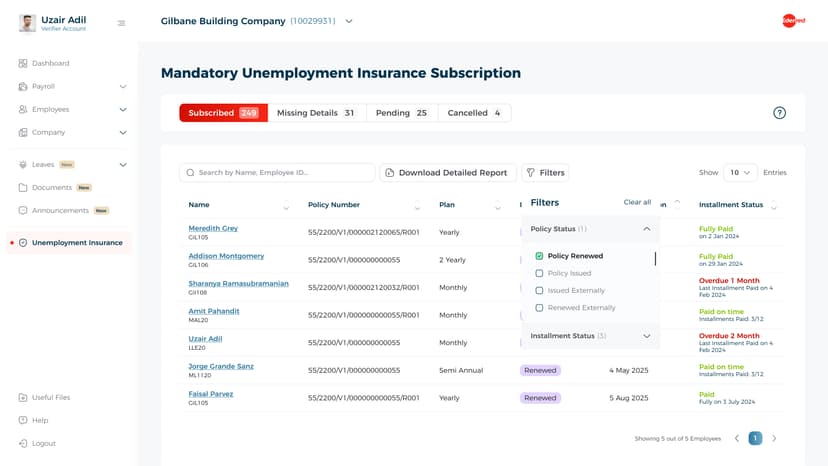
Task: Click Renewed badge in Faisal Parvez row
Action: pyautogui.click(x=540, y=398)
